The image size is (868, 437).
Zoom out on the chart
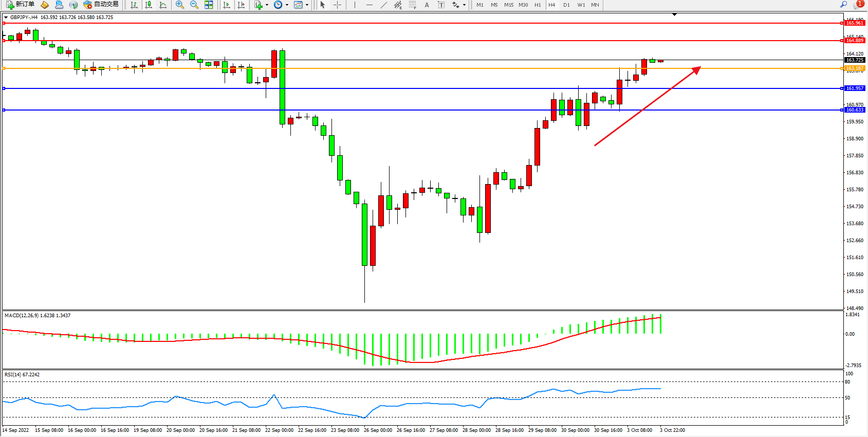(x=194, y=5)
